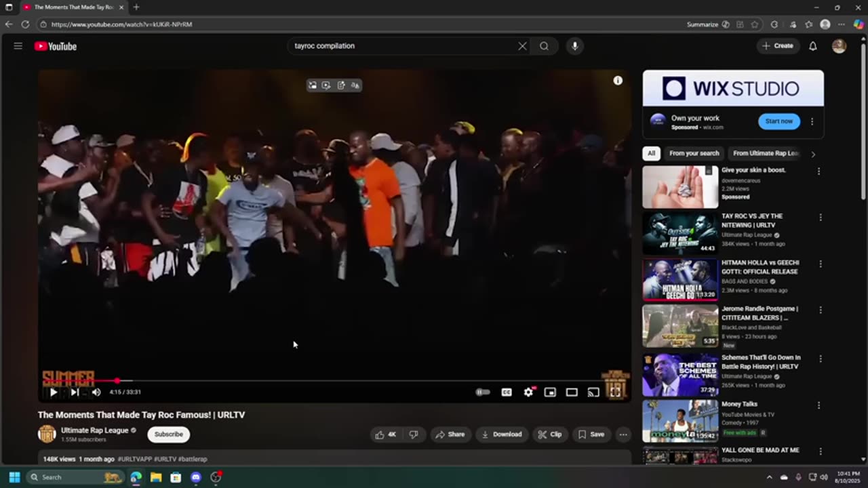
Task: Open menu for Tay Roc vs Jey the Nitewing
Action: point(821,218)
